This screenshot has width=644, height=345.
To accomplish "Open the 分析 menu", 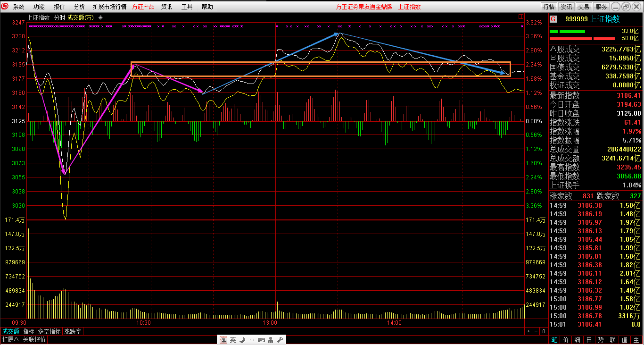I will pyautogui.click(x=80, y=7).
